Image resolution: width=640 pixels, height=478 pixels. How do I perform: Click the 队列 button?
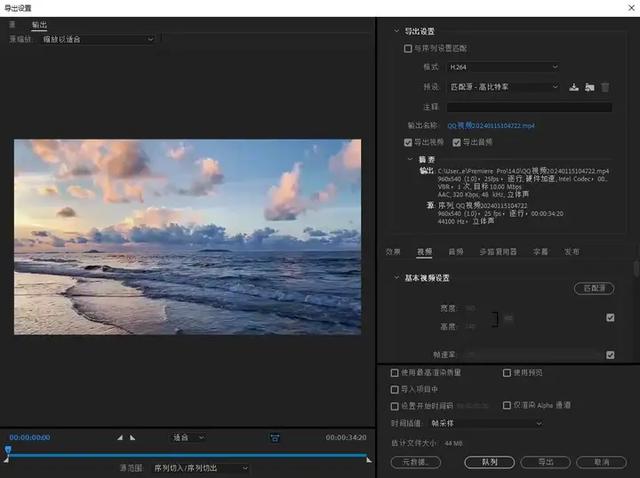pos(489,462)
